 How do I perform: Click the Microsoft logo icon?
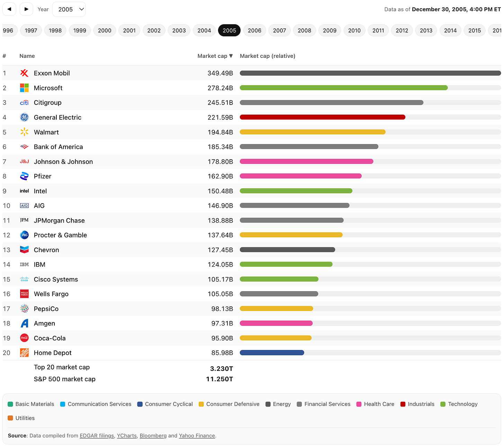(x=24, y=88)
